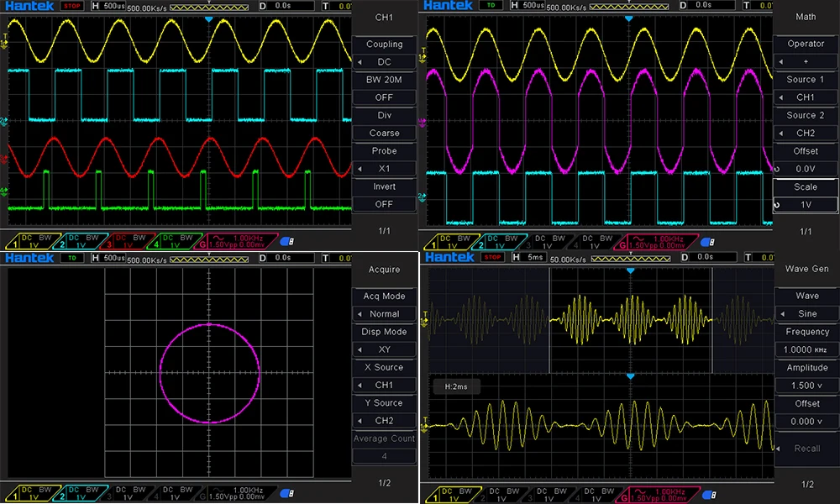840x504 pixels.
Task: Open the Wave Sine selector
Action: coord(806,314)
